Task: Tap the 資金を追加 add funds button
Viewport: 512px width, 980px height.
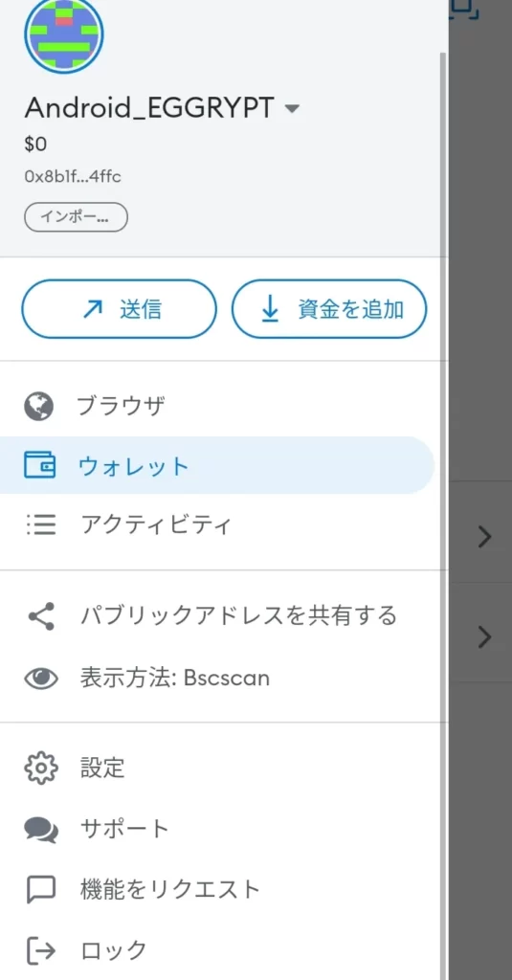Action: [329, 309]
